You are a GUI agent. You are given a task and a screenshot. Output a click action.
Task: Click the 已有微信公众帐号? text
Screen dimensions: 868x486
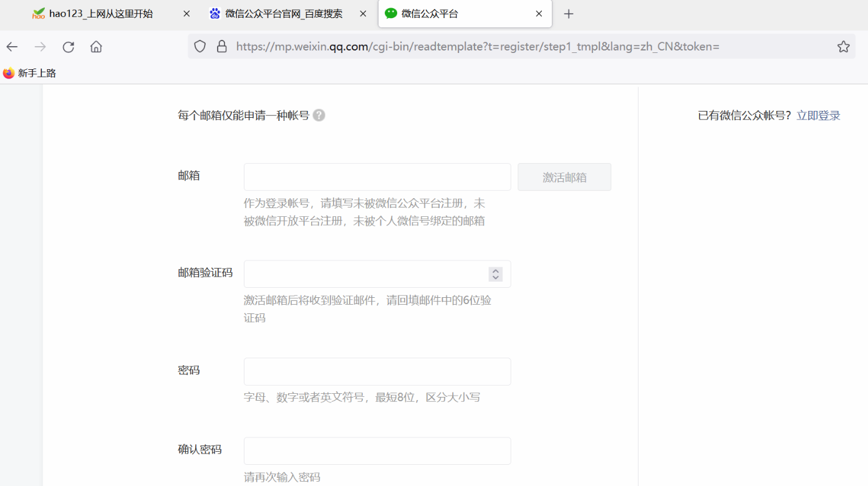coord(745,115)
